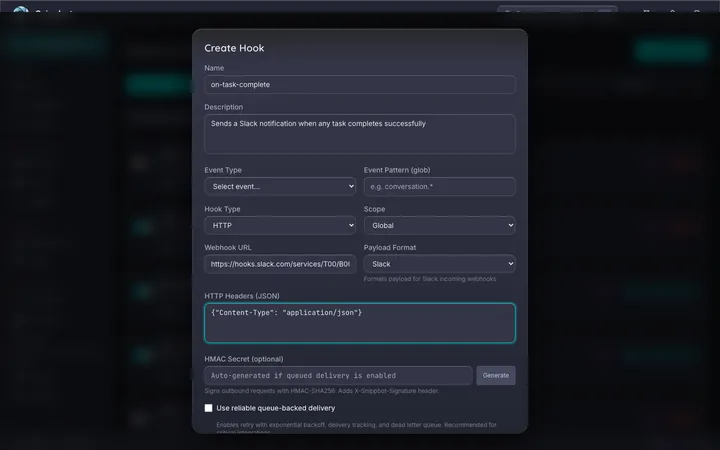
Task: Open the Payload Format dropdown showing Slack
Action: (x=439, y=264)
